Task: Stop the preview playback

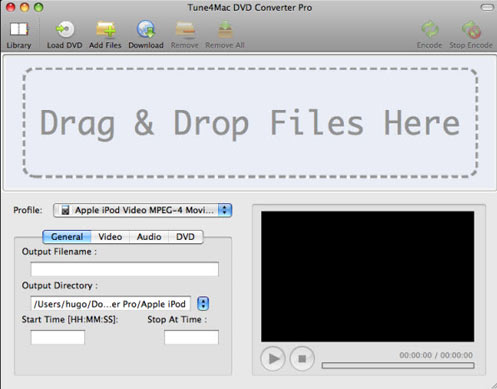Action: [x=302, y=359]
